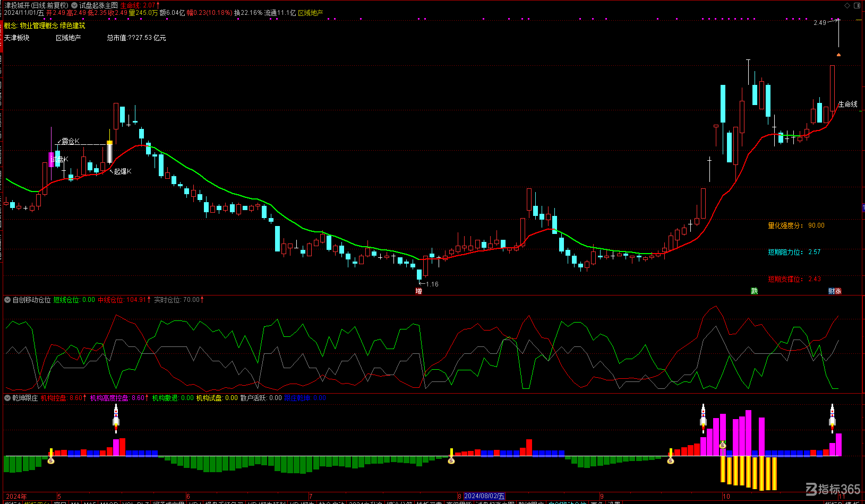
Task: Click the rocket icon above May bars
Action: [116, 418]
